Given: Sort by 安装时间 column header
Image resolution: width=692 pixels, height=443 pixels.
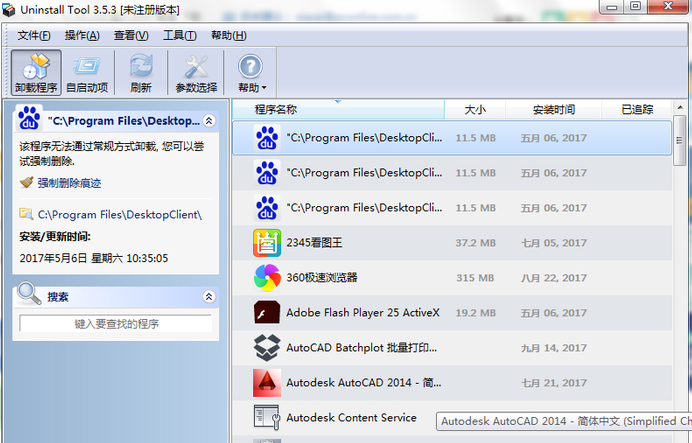Looking at the screenshot, I should 553,109.
